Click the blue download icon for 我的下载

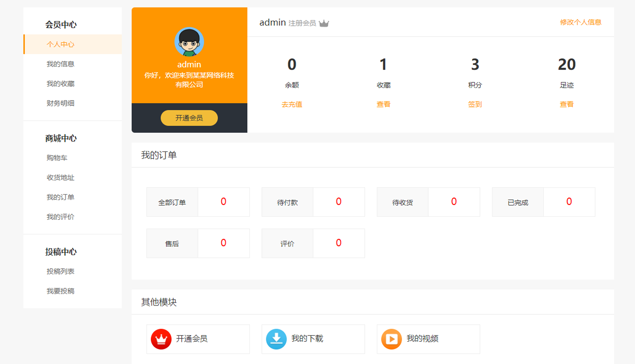pyautogui.click(x=276, y=339)
